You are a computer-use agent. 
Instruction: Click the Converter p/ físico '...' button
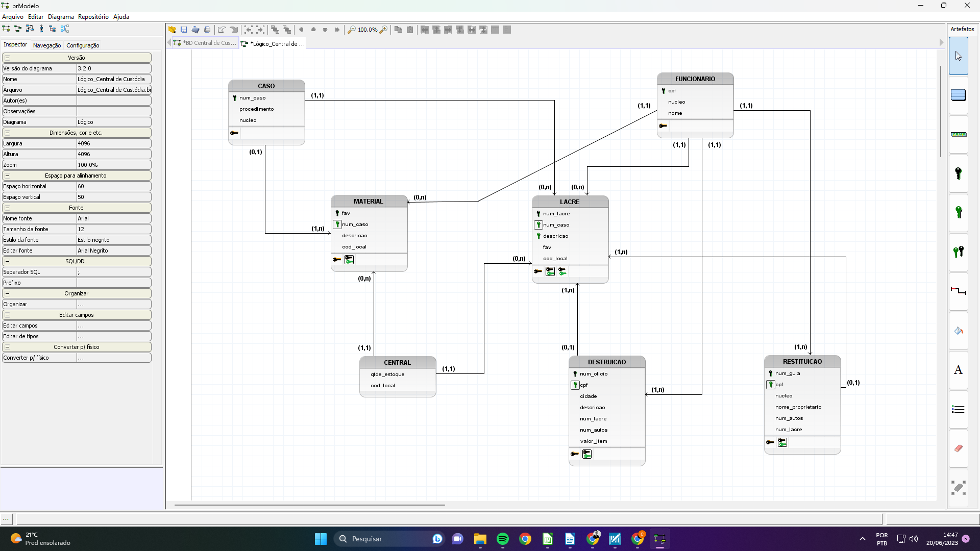coord(114,358)
